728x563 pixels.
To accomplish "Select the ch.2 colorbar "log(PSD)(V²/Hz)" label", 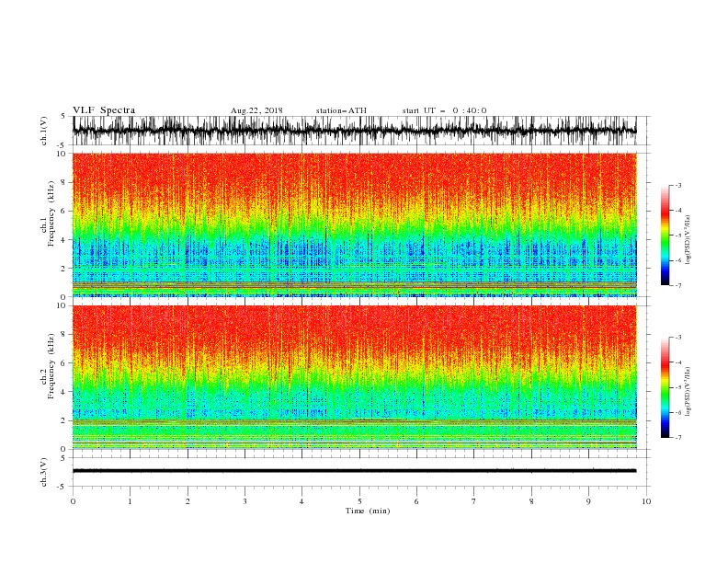I will coord(688,391).
